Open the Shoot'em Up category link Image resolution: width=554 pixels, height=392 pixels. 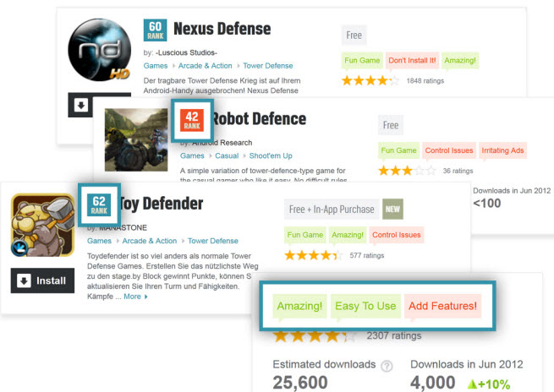click(271, 155)
